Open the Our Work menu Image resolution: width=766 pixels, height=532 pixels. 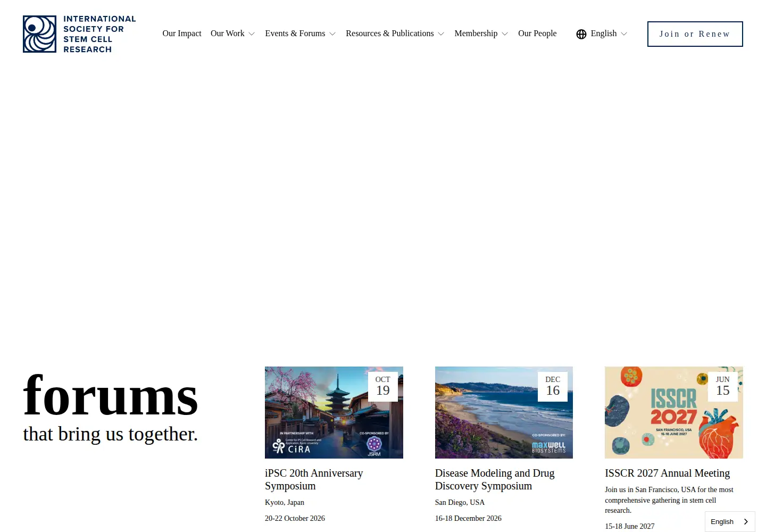click(228, 34)
